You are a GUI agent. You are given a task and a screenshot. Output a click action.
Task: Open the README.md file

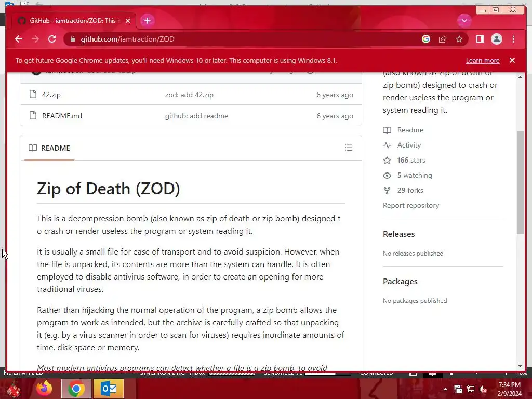(62, 116)
